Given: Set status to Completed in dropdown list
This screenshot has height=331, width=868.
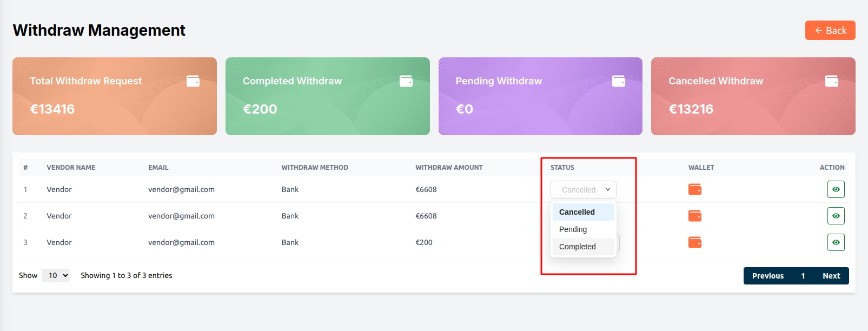Looking at the screenshot, I should click(577, 247).
